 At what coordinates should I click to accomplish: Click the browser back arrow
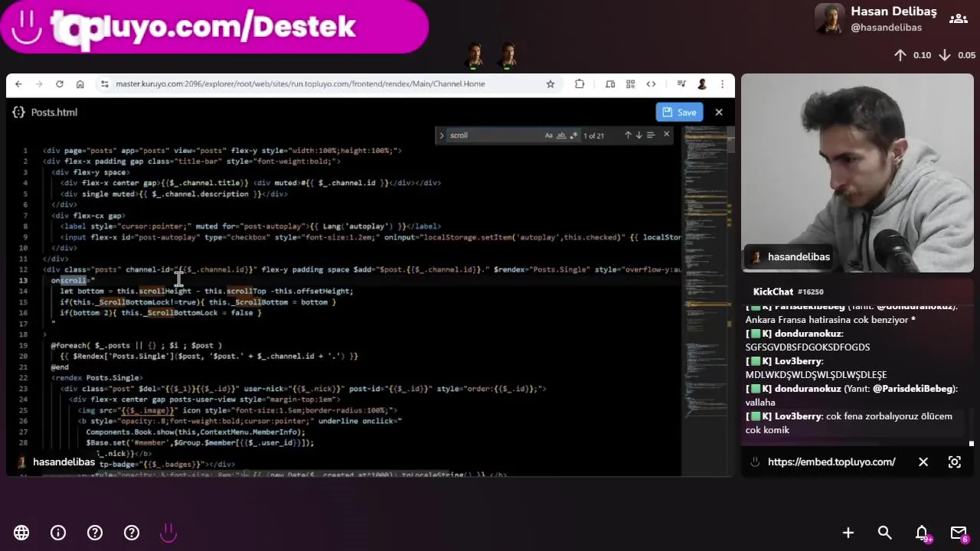tap(18, 84)
